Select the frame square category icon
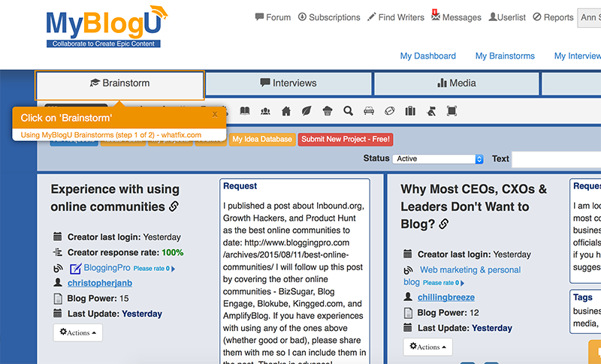 (x=452, y=111)
